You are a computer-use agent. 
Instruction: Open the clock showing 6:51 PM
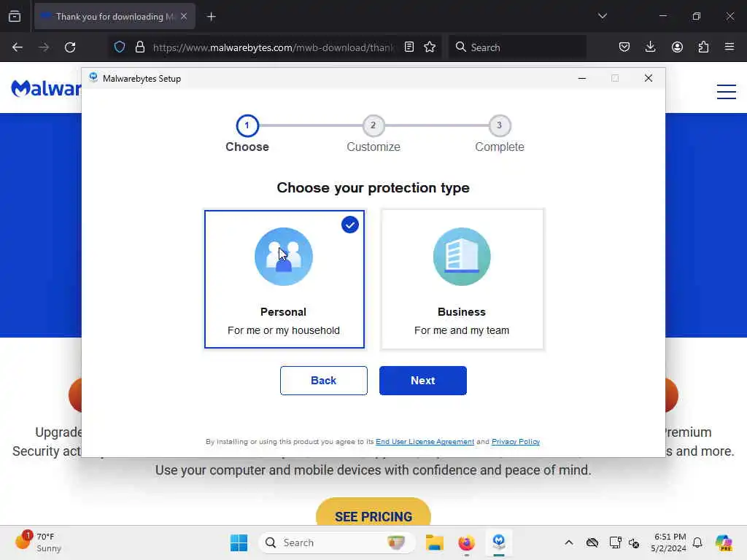pos(669,542)
